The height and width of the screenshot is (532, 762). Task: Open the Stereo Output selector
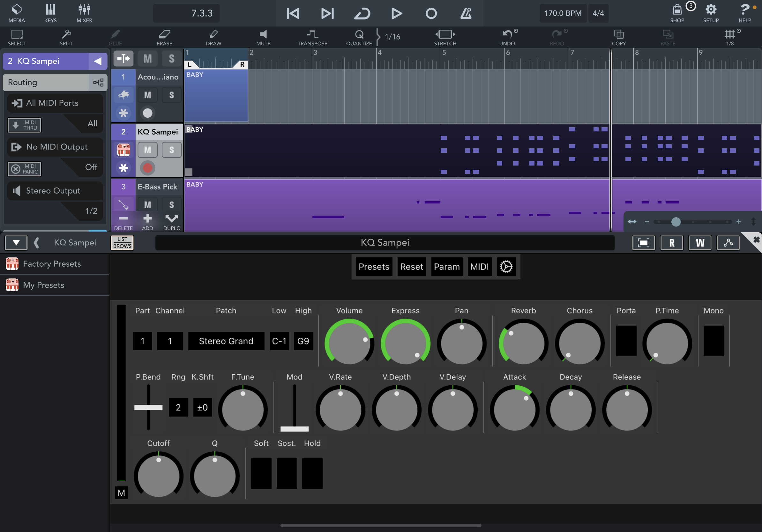(x=55, y=191)
